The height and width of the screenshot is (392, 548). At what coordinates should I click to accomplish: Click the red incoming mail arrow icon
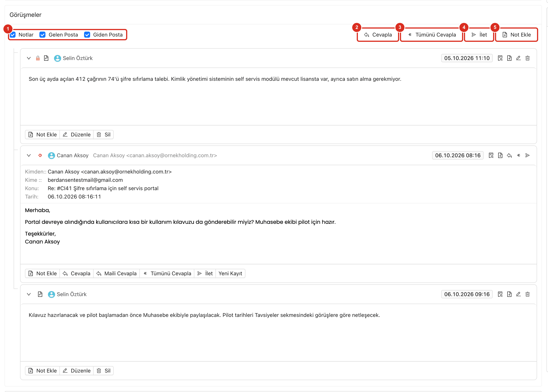(40, 156)
